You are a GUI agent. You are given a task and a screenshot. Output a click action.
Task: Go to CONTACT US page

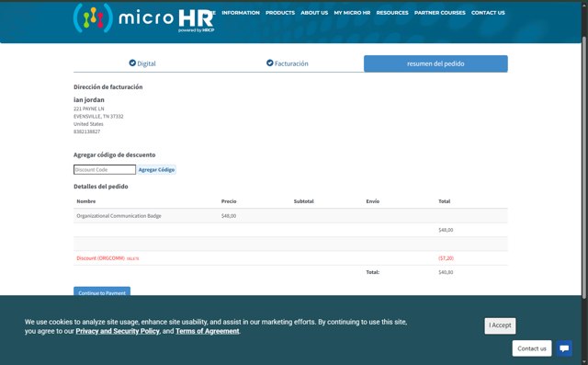point(488,13)
